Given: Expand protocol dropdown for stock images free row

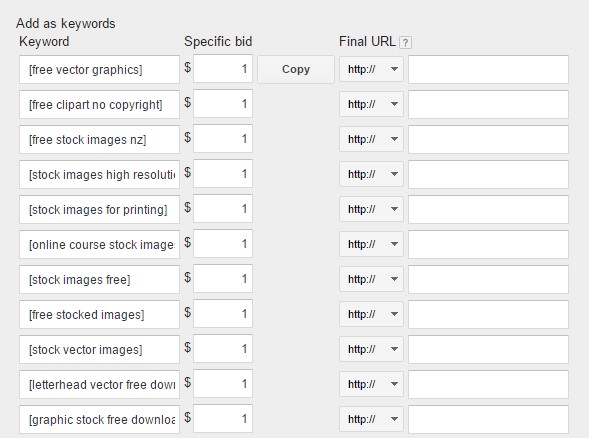Looking at the screenshot, I should (371, 279).
